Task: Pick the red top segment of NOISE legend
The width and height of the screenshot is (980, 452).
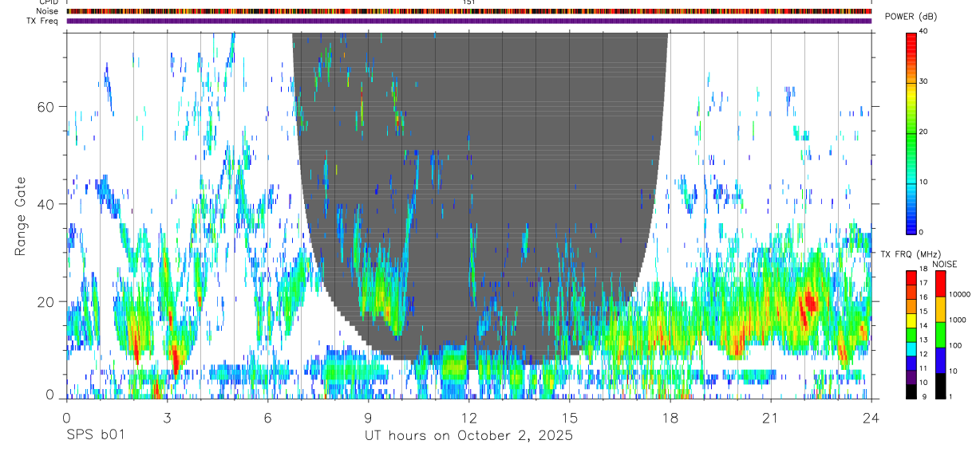Action: point(941,284)
